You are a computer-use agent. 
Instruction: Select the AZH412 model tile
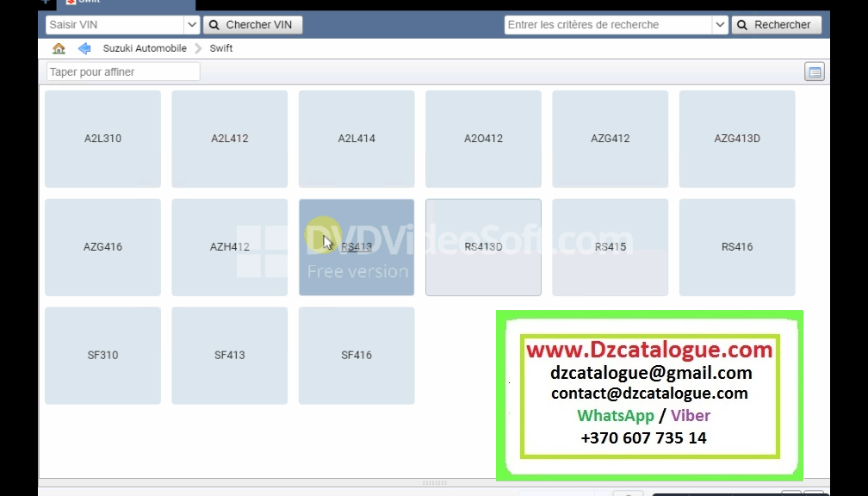coord(230,247)
